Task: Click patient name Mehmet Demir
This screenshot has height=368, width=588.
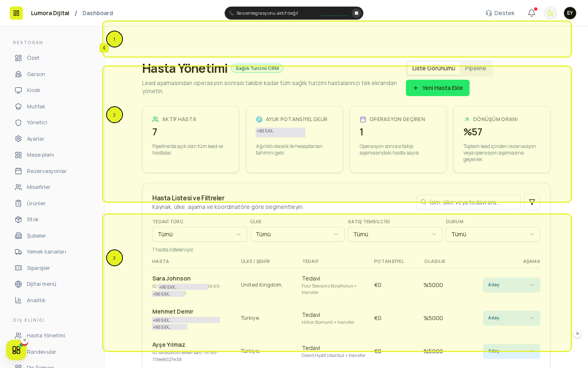Action: pos(173,312)
